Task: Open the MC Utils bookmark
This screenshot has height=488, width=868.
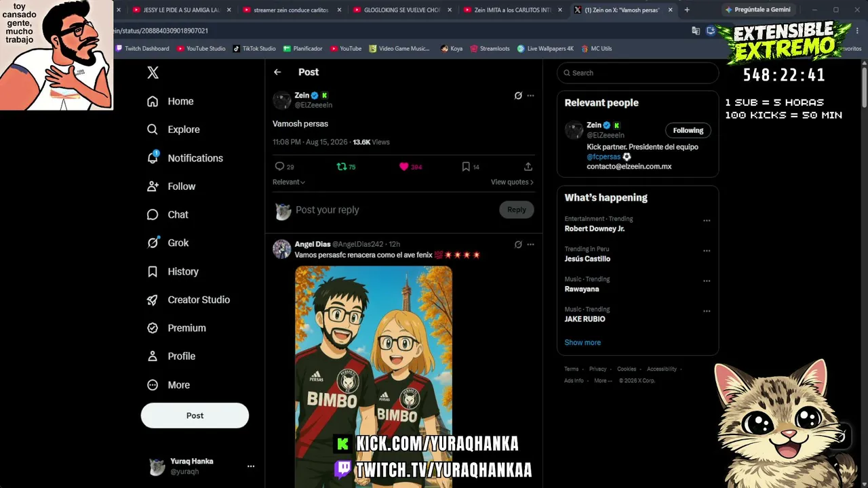Action: [x=596, y=49]
